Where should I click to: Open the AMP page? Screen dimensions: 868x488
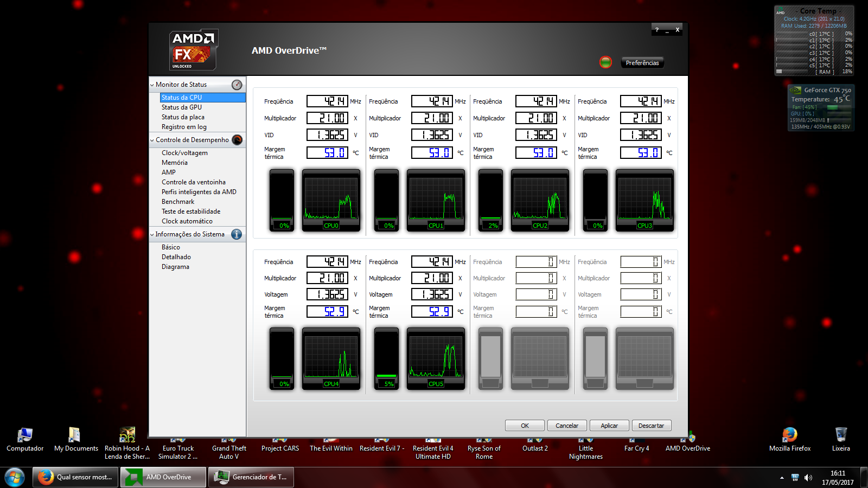pyautogui.click(x=169, y=172)
